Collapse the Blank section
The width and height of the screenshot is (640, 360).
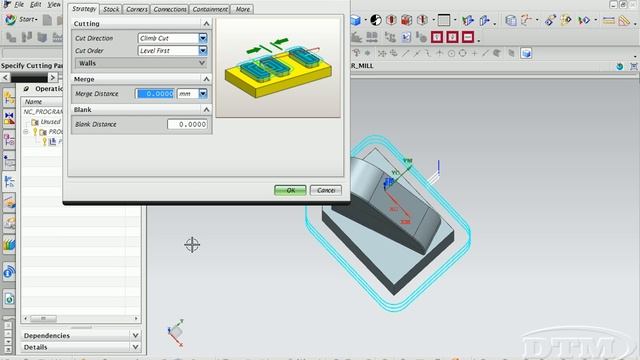pos(206,109)
